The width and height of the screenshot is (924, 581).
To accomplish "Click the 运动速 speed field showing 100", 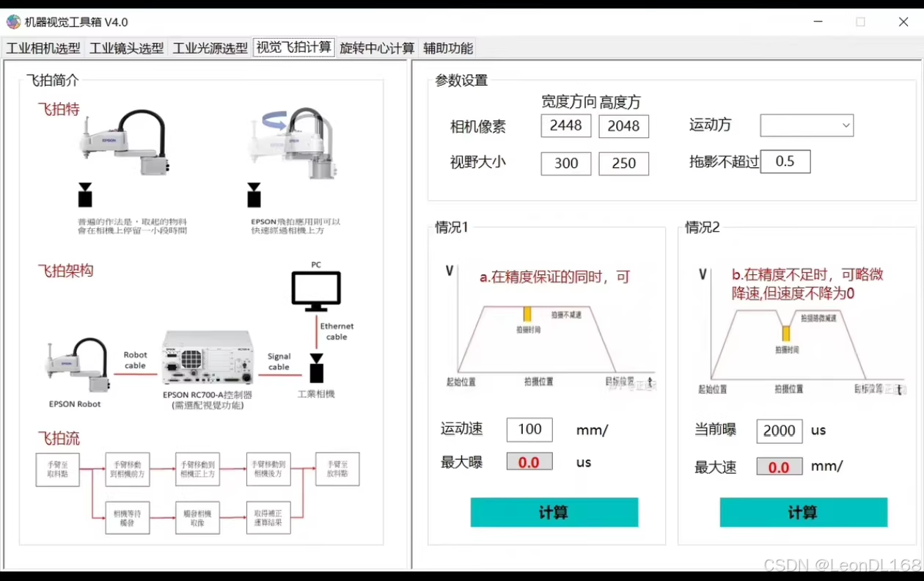I will tap(529, 430).
